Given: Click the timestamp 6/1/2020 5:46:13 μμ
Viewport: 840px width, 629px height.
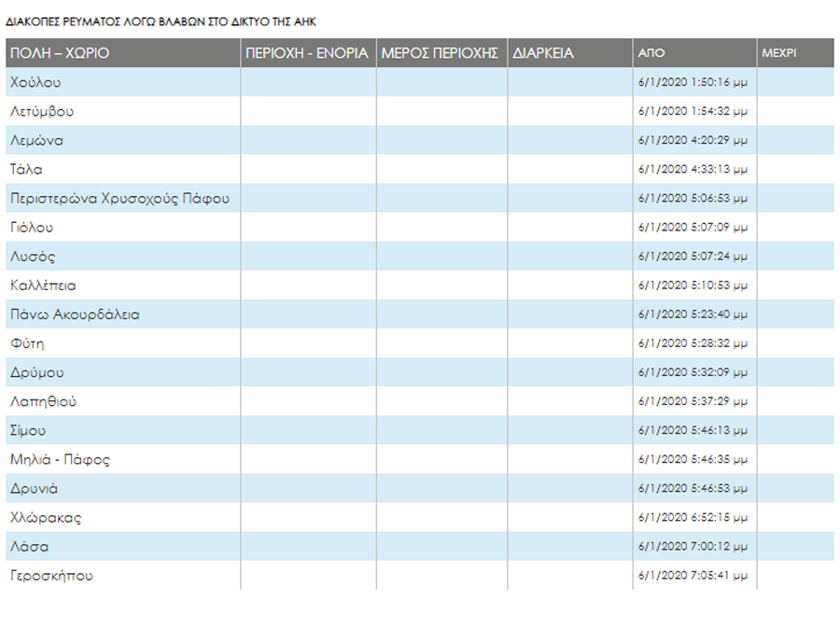Looking at the screenshot, I should tap(693, 430).
